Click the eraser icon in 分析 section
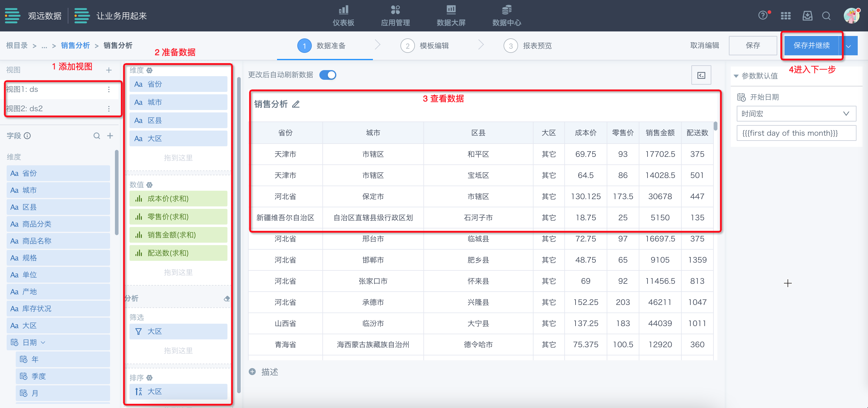Screen dimensions: 868x408 pos(227,298)
